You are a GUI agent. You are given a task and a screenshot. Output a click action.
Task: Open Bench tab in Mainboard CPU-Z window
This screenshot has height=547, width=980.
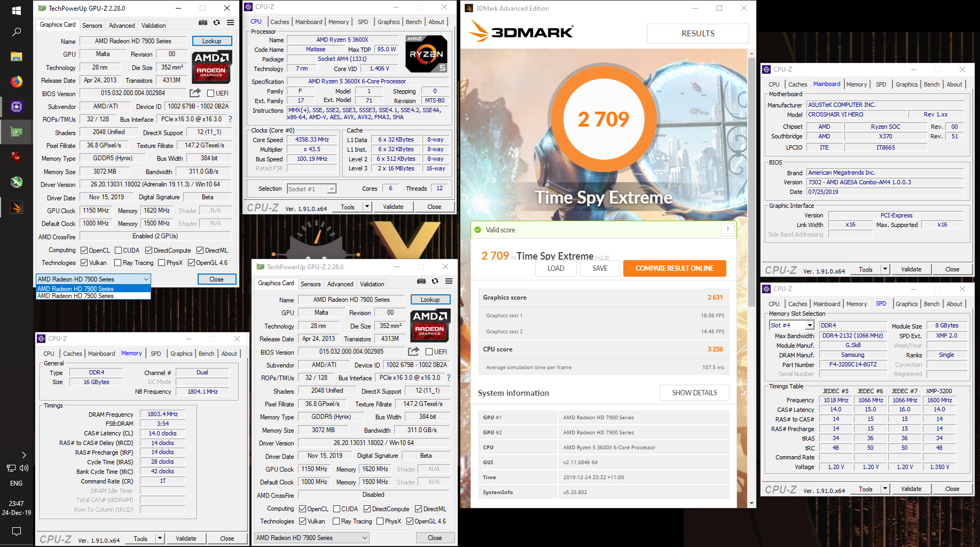(931, 84)
